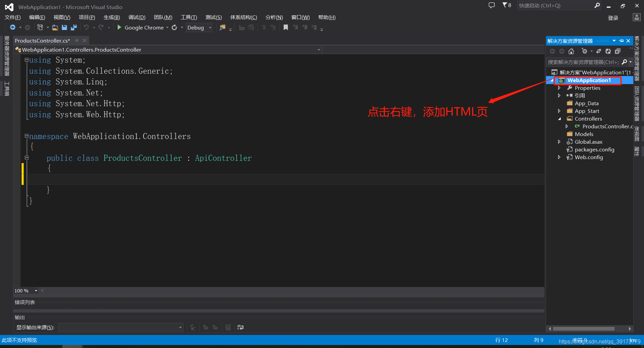Collapse the using directives outlining block
This screenshot has width=644, height=348.
click(26, 60)
